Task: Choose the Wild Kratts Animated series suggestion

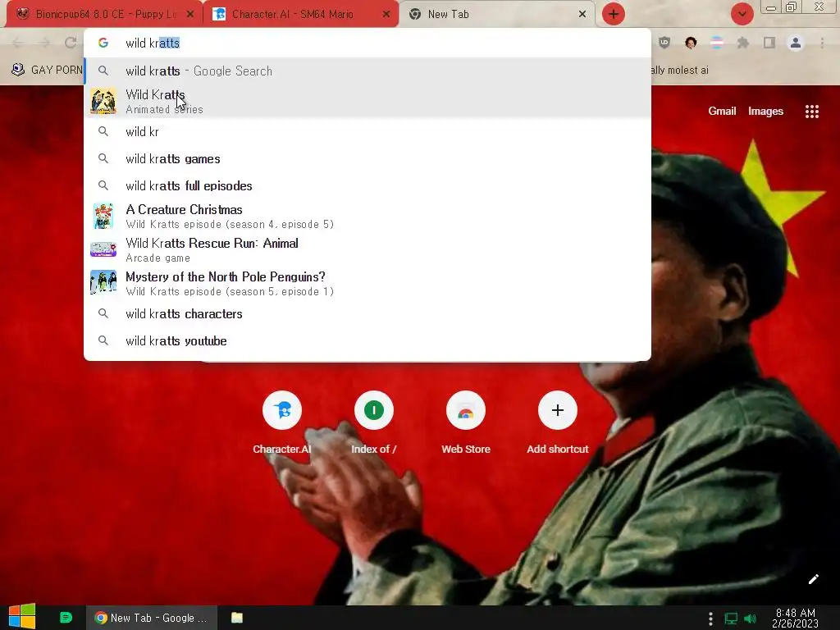Action: click(x=367, y=101)
